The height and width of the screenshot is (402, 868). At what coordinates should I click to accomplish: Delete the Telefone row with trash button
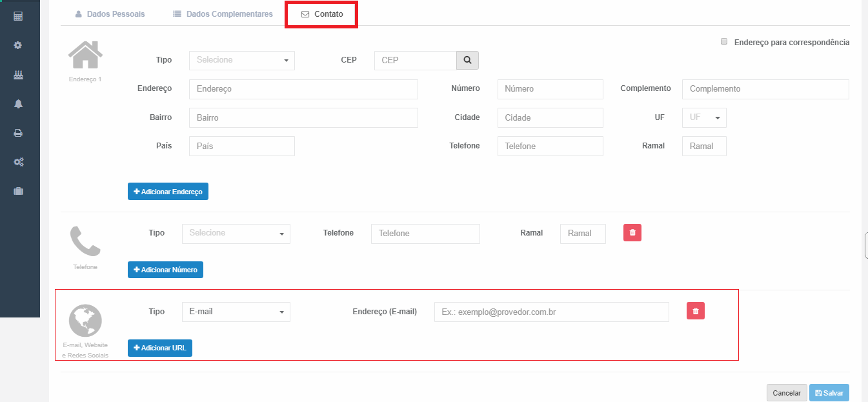[632, 232]
